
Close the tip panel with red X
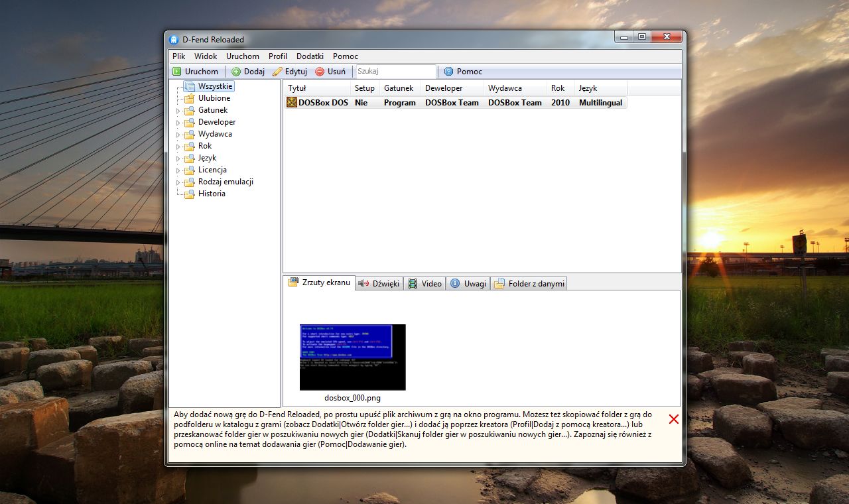coord(674,419)
